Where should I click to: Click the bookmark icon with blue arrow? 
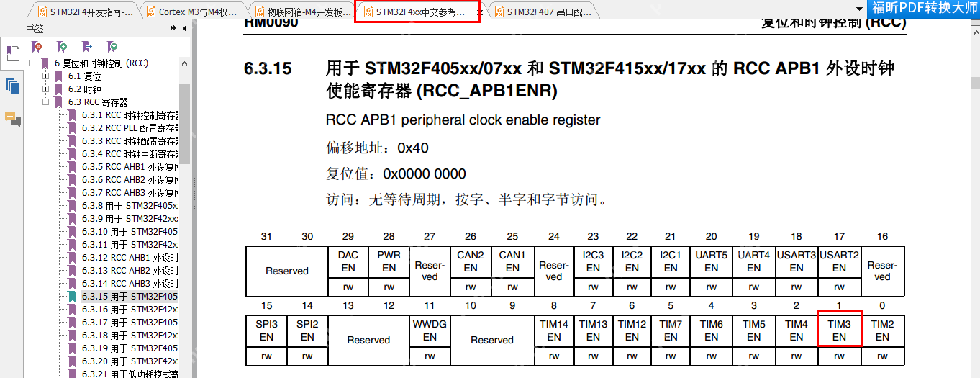point(87,47)
